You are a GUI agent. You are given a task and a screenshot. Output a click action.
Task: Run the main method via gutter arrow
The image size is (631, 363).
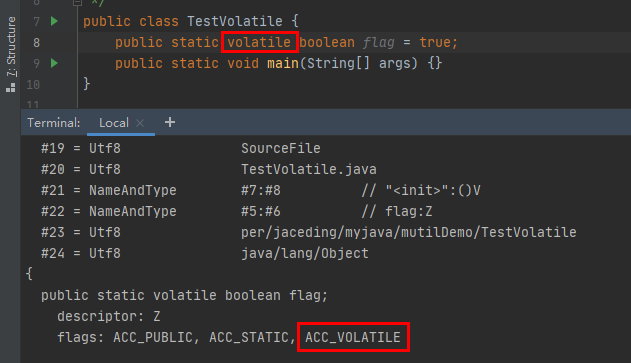click(54, 63)
